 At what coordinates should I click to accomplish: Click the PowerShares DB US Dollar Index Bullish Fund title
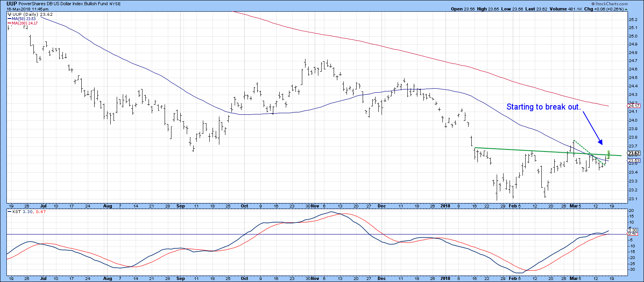(x=63, y=4)
